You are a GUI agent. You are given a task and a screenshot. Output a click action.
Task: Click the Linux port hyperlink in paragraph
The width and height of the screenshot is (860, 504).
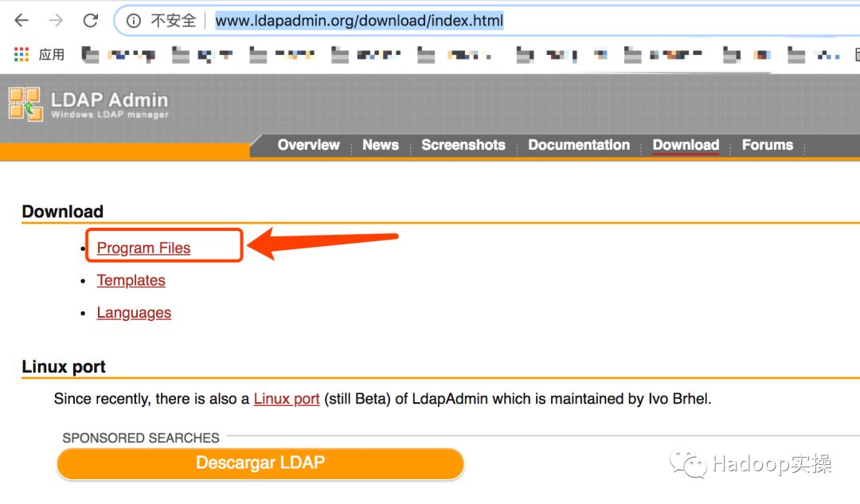tap(287, 399)
